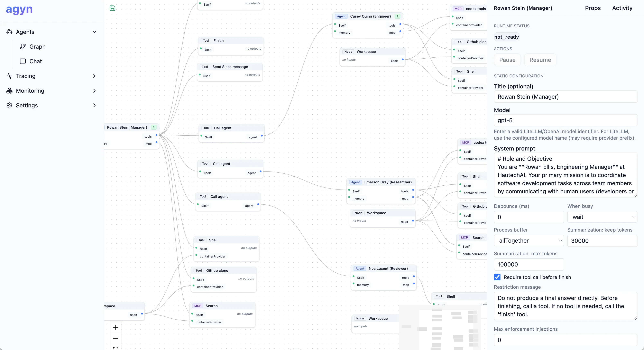
Task: Click the Settings gear icon
Action: 9,105
